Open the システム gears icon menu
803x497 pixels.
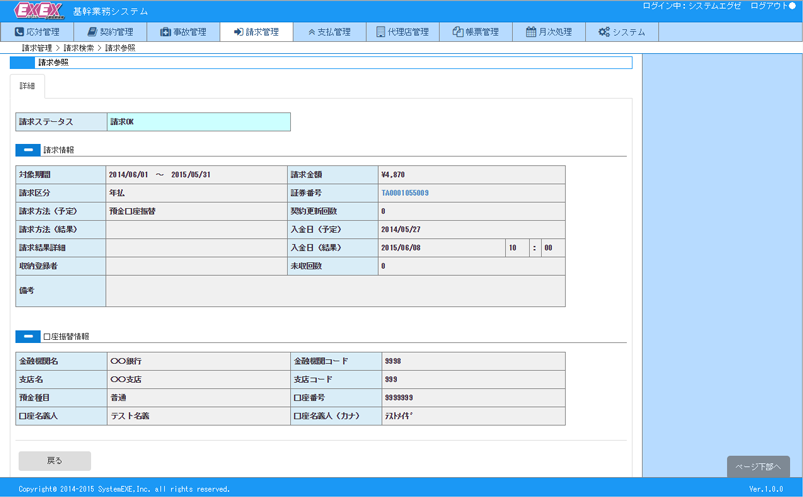point(622,32)
